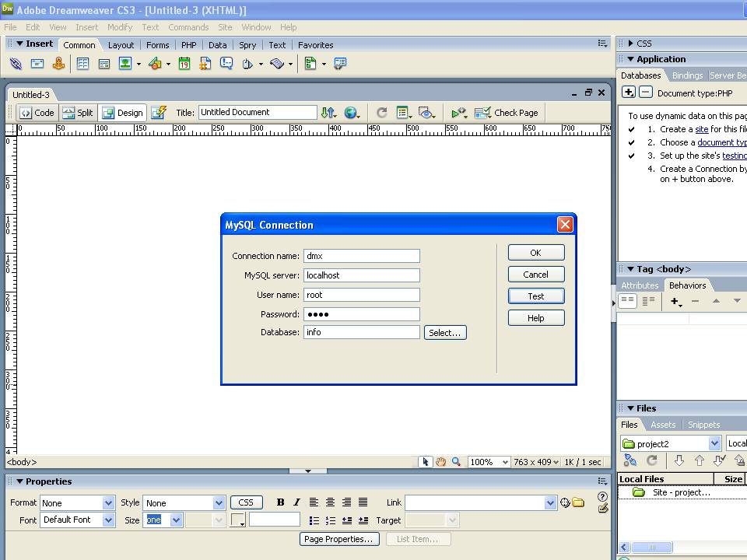747x560 pixels.
Task: Toggle Italic formatting in Properties
Action: coord(296,502)
